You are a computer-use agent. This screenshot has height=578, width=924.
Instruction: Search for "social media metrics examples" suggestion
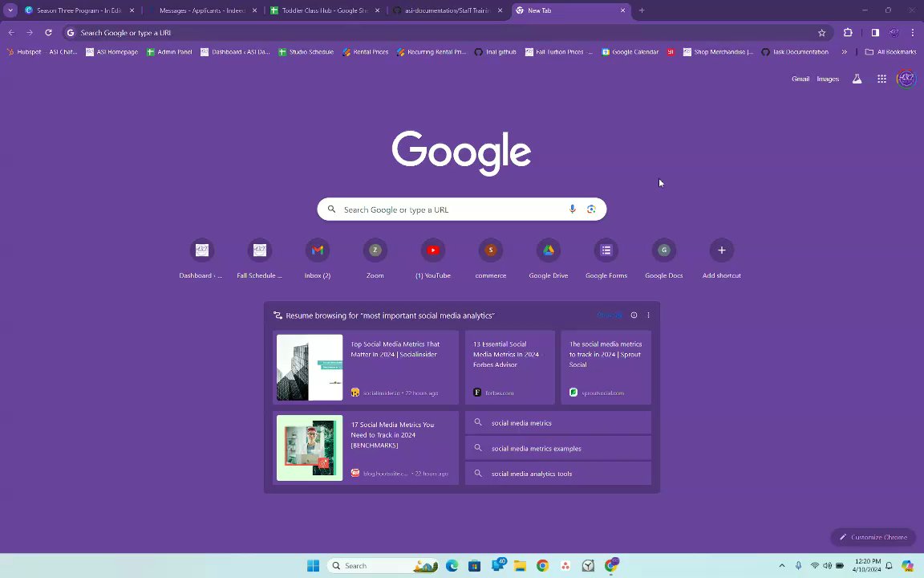(558, 448)
